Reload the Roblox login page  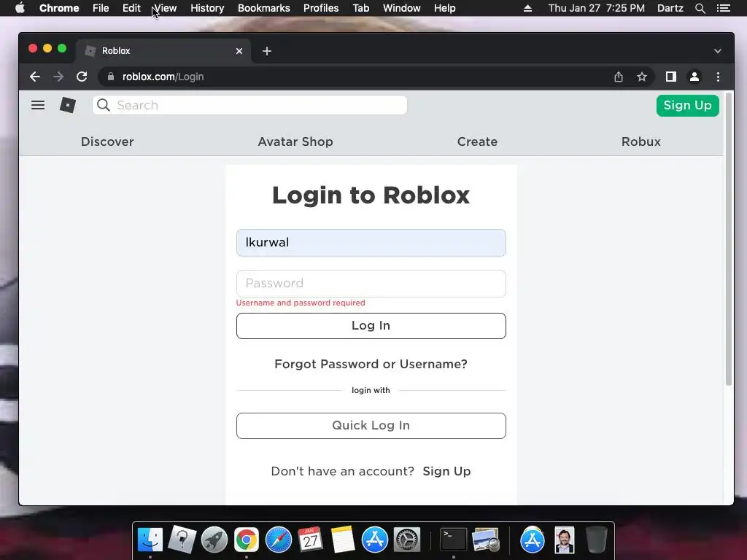tap(82, 77)
